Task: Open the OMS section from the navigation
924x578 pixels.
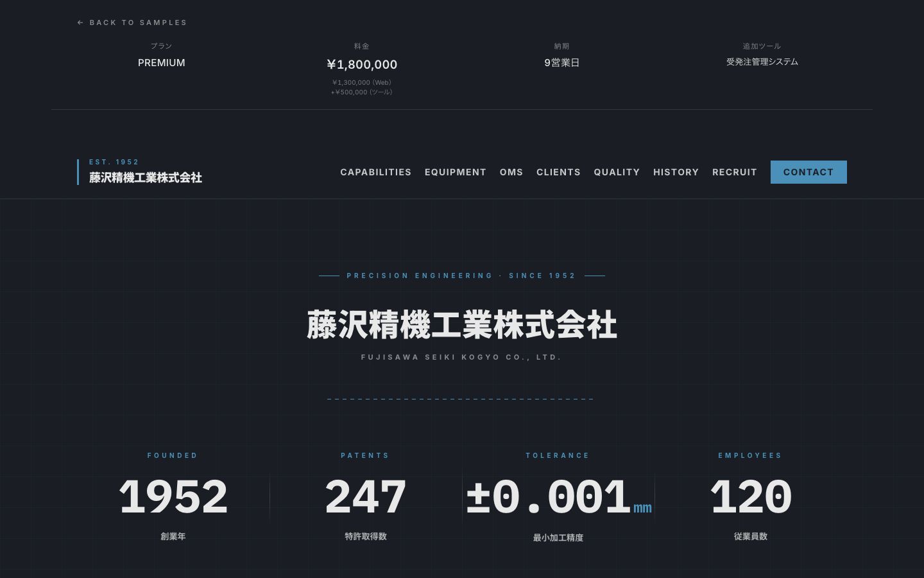Action: [x=511, y=172]
